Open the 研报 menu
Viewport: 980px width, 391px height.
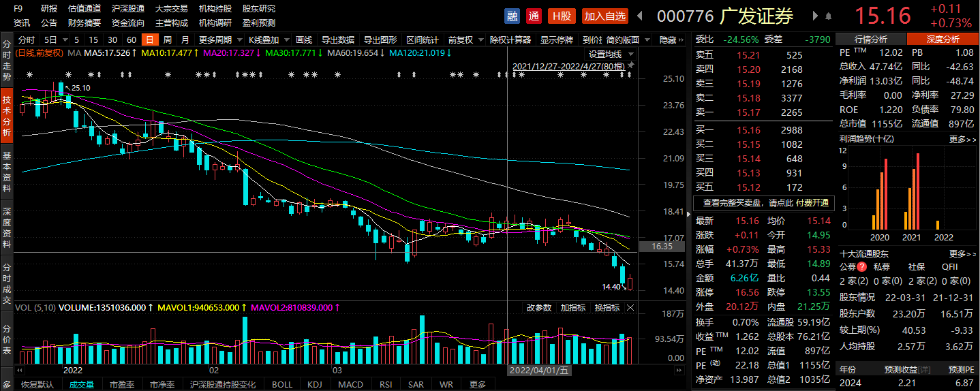click(x=49, y=9)
